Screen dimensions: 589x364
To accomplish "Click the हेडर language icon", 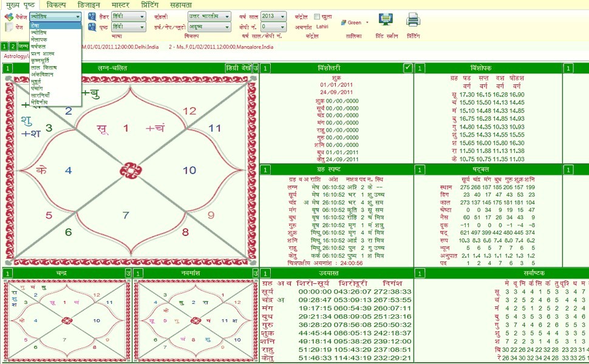I will point(92,16).
